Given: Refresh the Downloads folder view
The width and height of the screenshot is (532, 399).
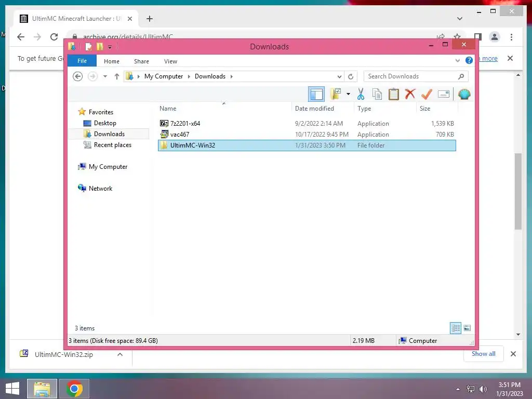Looking at the screenshot, I should coord(351,76).
